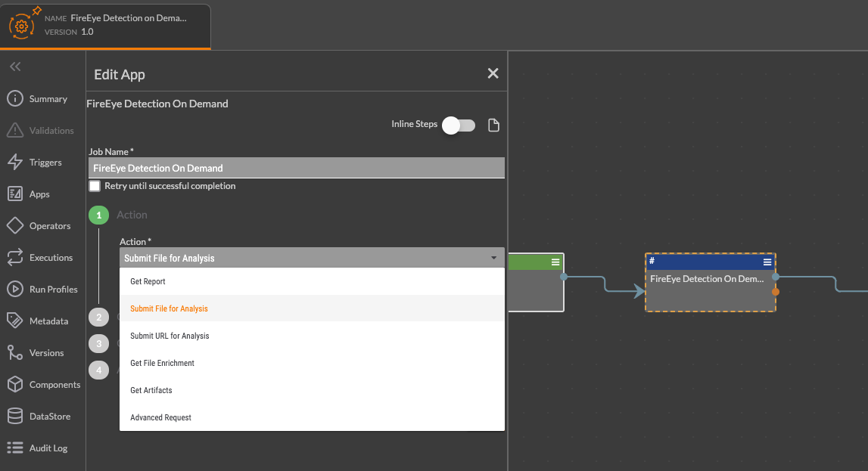Pick Get File Enrichment option
This screenshot has width=868, height=471.
(x=313, y=363)
